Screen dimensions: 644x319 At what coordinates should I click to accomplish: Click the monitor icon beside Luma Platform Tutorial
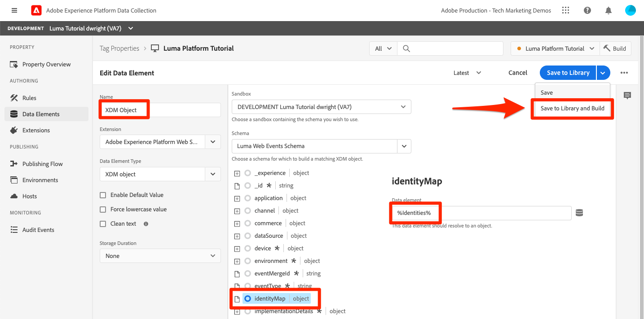155,48
